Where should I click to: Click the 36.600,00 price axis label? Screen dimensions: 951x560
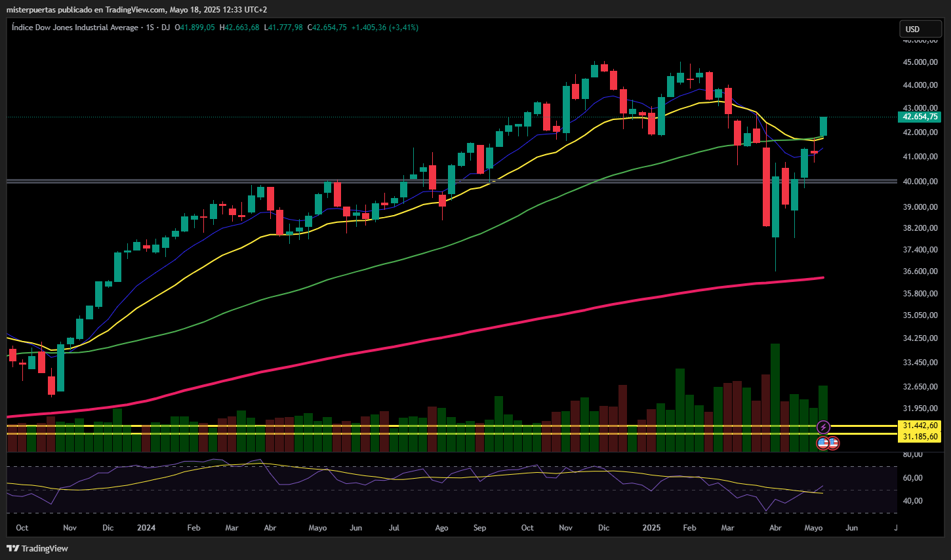pos(920,271)
